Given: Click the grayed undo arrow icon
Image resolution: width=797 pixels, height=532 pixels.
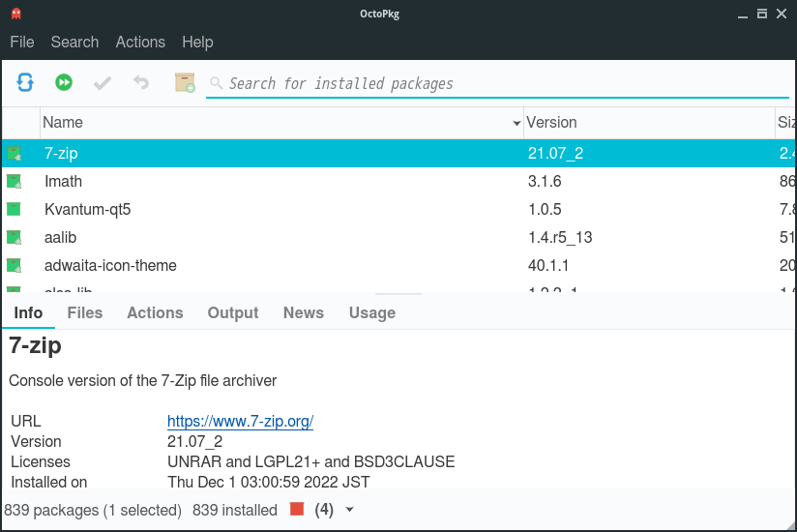Looking at the screenshot, I should pyautogui.click(x=141, y=82).
